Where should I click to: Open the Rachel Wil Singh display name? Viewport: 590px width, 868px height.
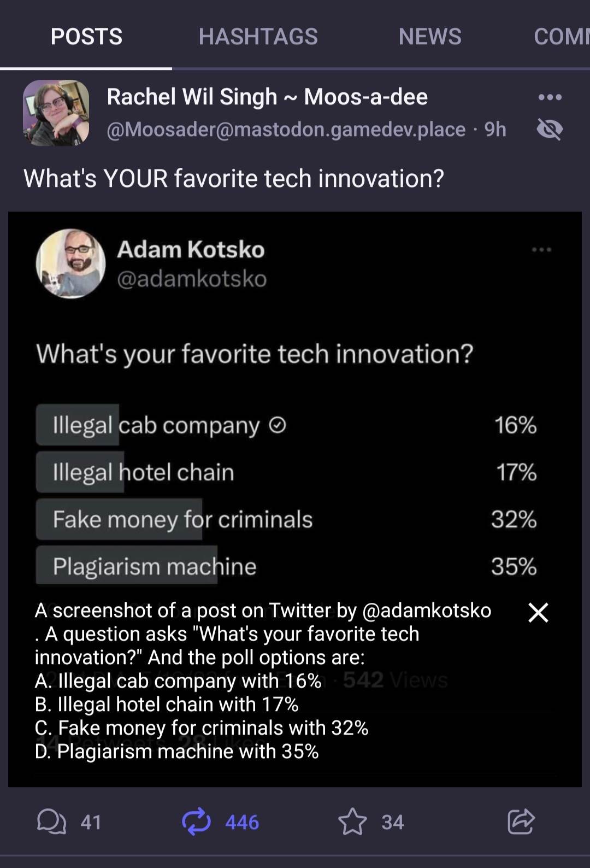[267, 97]
